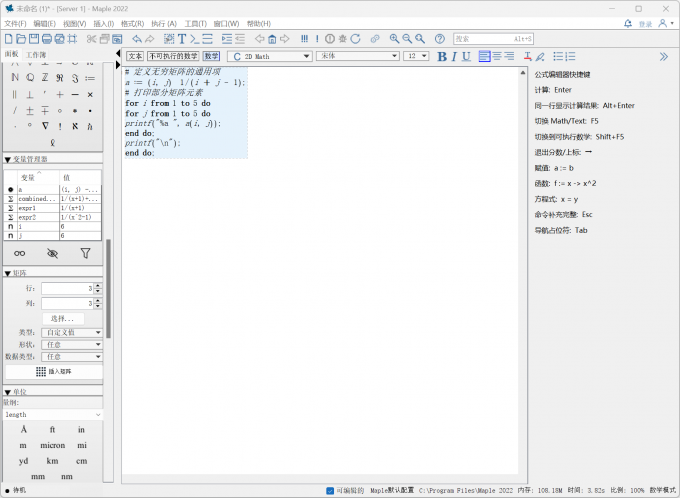
Task: Apply bold formatting with the B icon
Action: pos(442,56)
